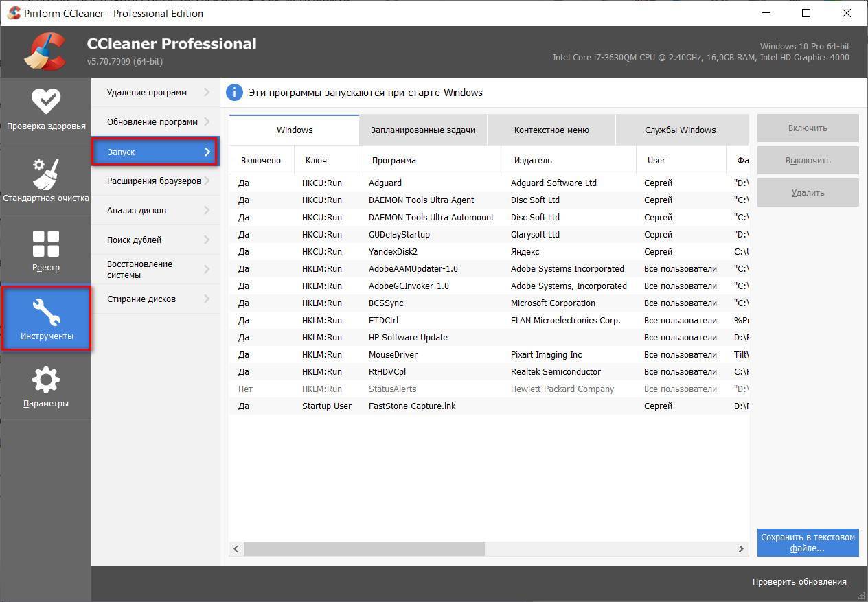
Task: Open the Службы Windows tab
Action: 680,130
